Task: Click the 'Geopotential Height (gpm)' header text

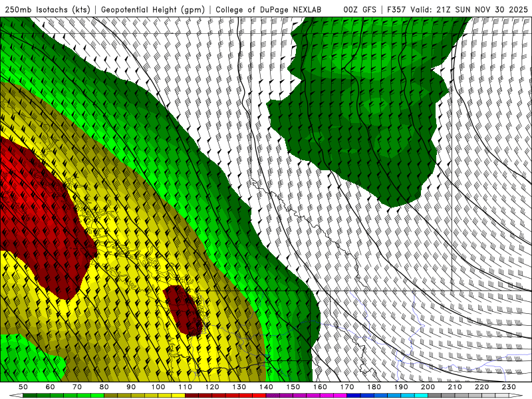Action: coord(153,9)
